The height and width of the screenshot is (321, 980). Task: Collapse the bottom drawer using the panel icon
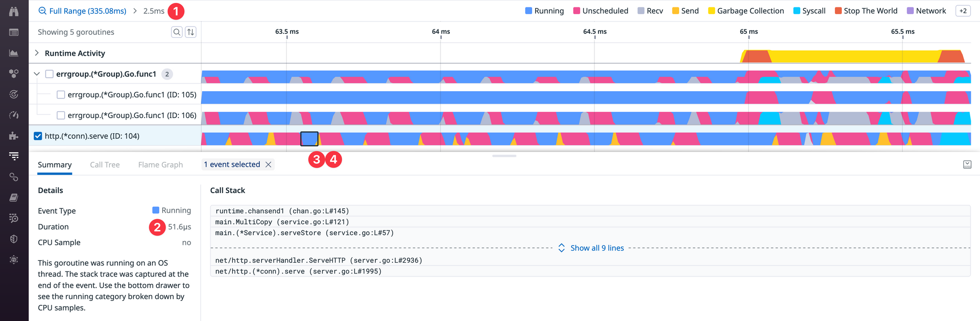click(967, 165)
